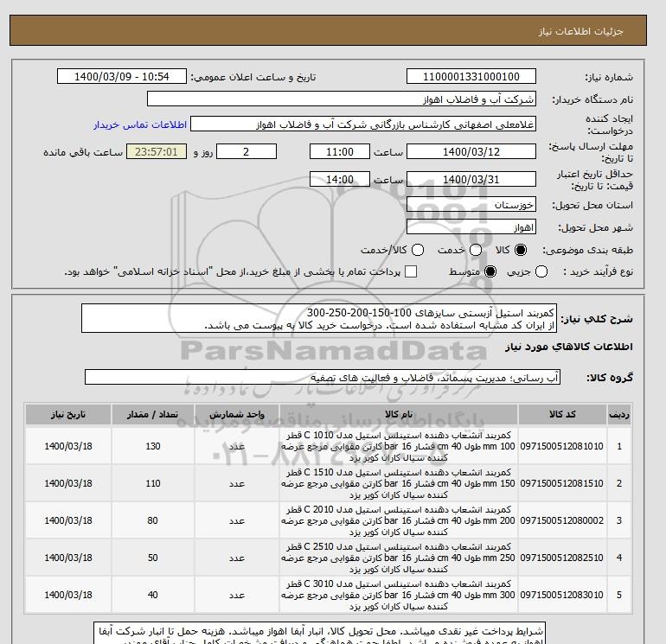This screenshot has height=644, width=666.
Task: Click the payment terms note at the bottom
Action: point(319,634)
